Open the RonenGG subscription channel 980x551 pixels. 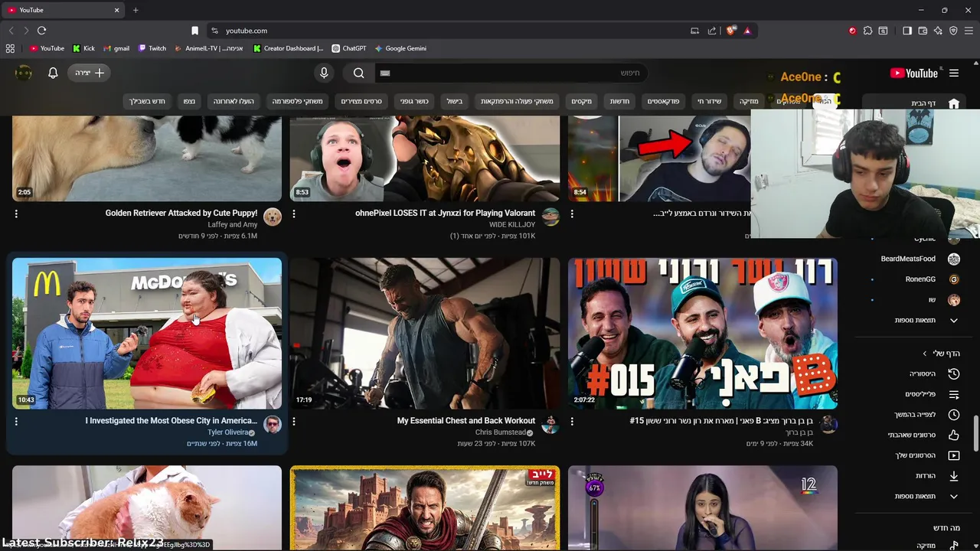920,279
